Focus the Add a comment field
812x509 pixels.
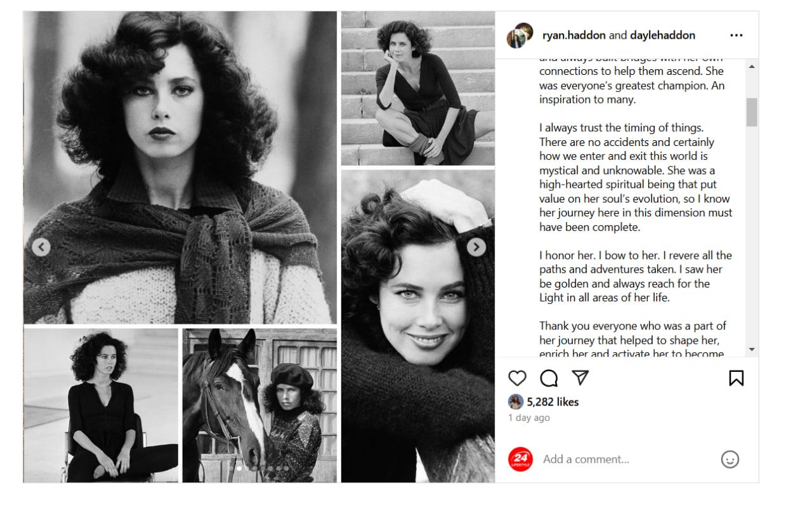(628, 459)
